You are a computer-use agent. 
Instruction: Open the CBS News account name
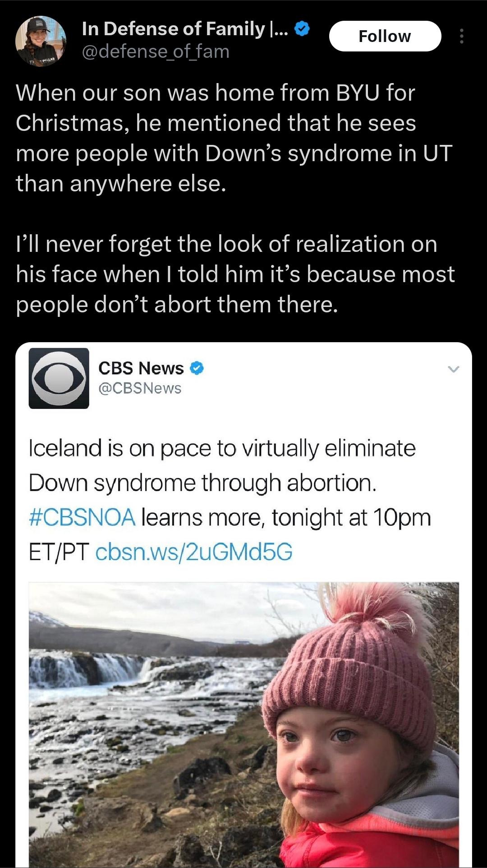141,368
